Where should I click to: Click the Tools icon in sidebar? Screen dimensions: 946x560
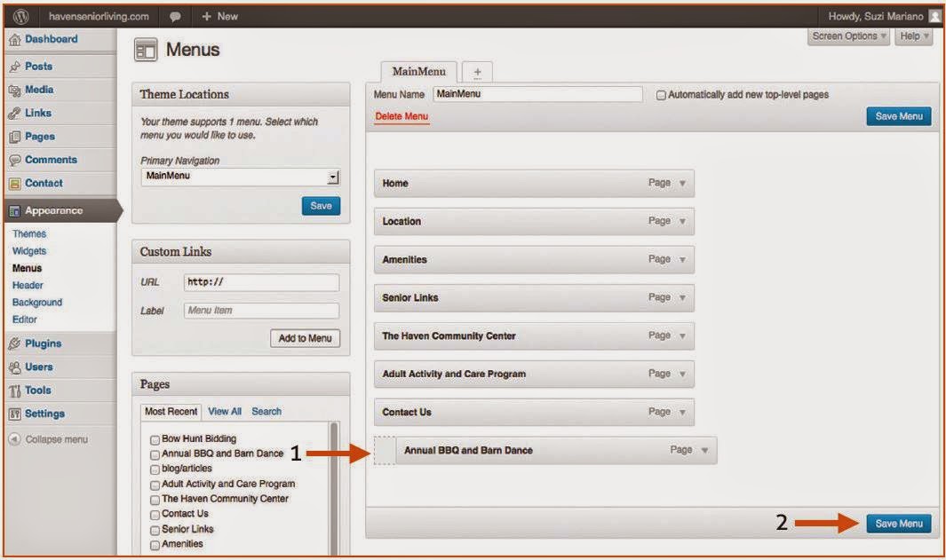tap(14, 390)
